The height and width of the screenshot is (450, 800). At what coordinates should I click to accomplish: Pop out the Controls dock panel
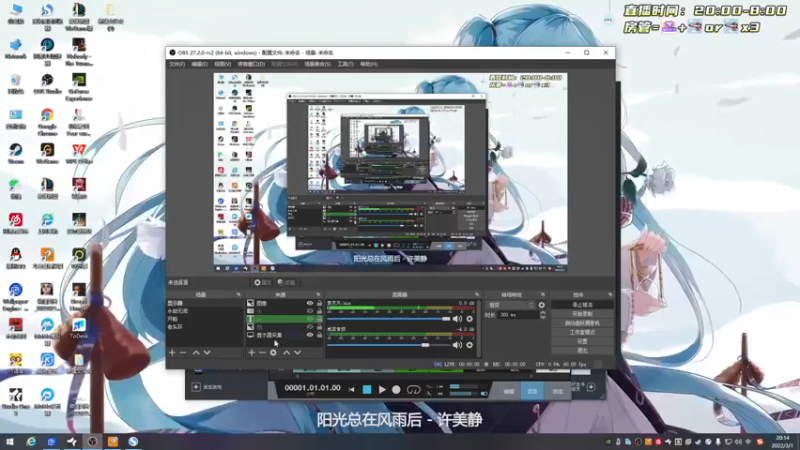tap(610, 295)
